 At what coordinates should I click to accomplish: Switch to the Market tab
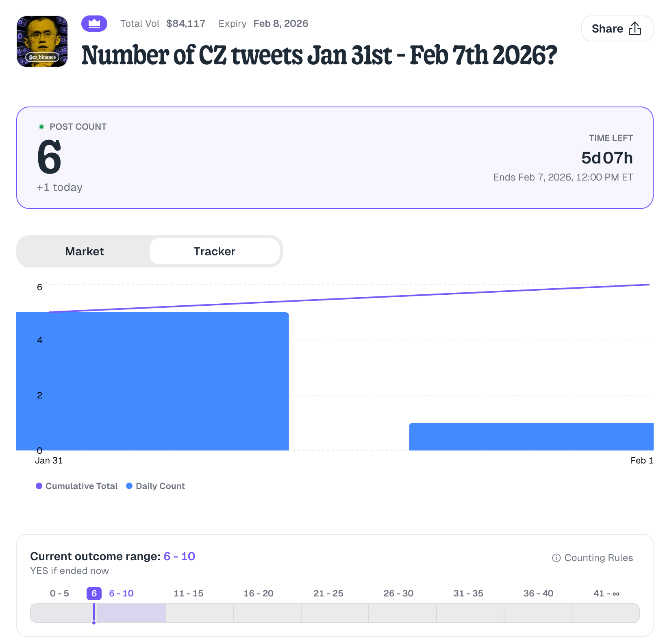(85, 251)
